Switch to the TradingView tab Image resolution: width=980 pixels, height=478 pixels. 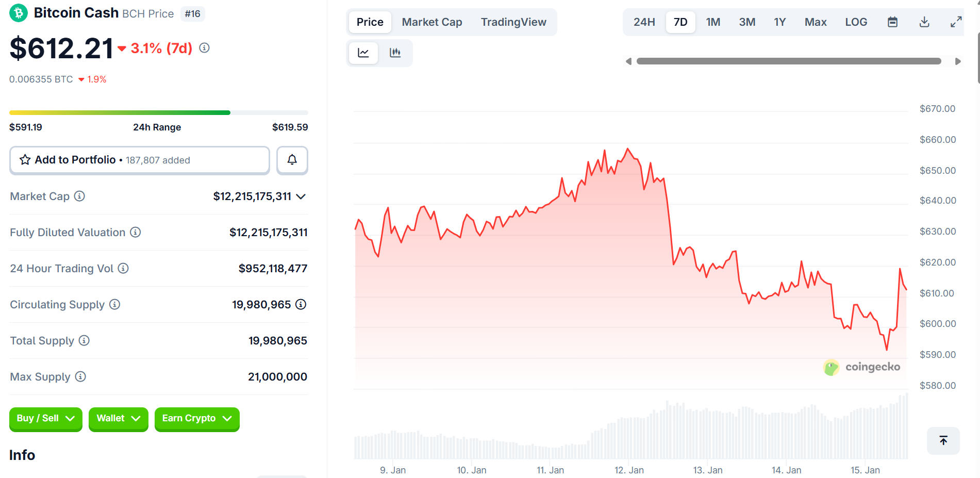pos(513,22)
